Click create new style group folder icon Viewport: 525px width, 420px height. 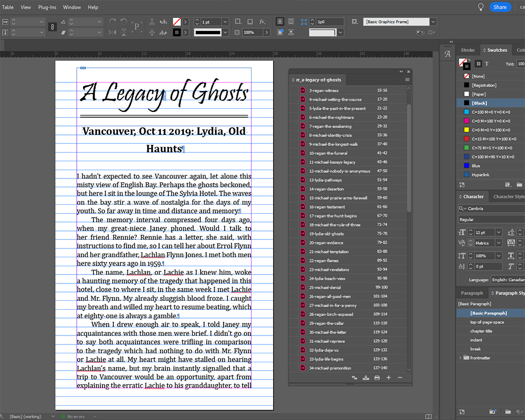pyautogui.click(x=508, y=412)
